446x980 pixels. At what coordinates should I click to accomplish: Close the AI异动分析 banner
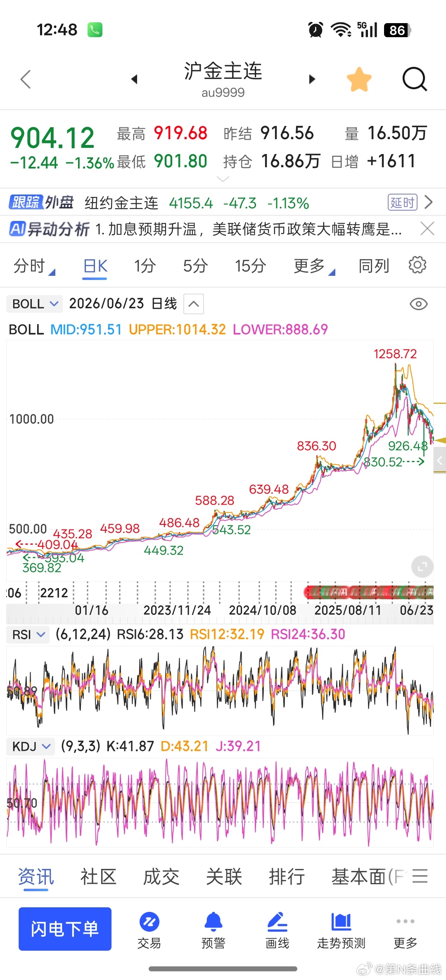pos(427,228)
